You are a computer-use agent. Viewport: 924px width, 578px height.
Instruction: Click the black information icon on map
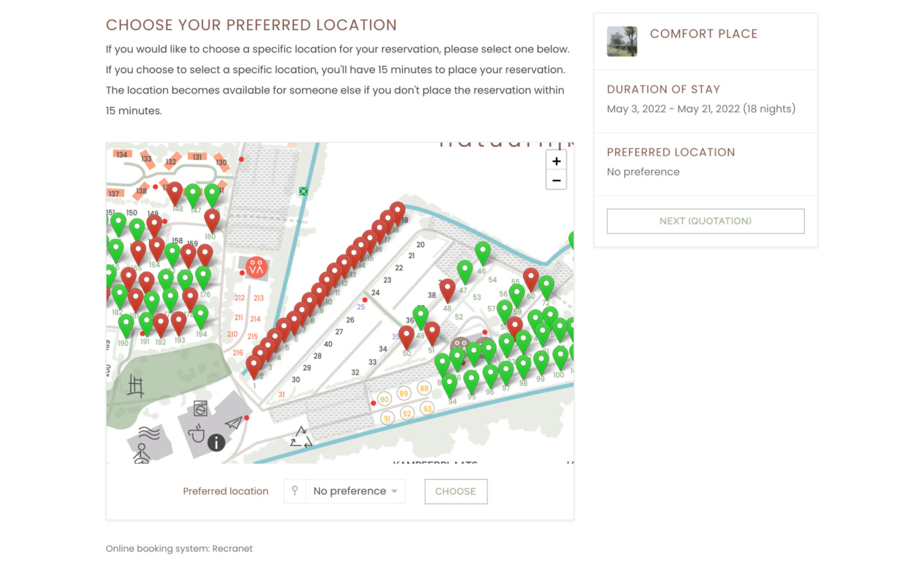point(216,442)
